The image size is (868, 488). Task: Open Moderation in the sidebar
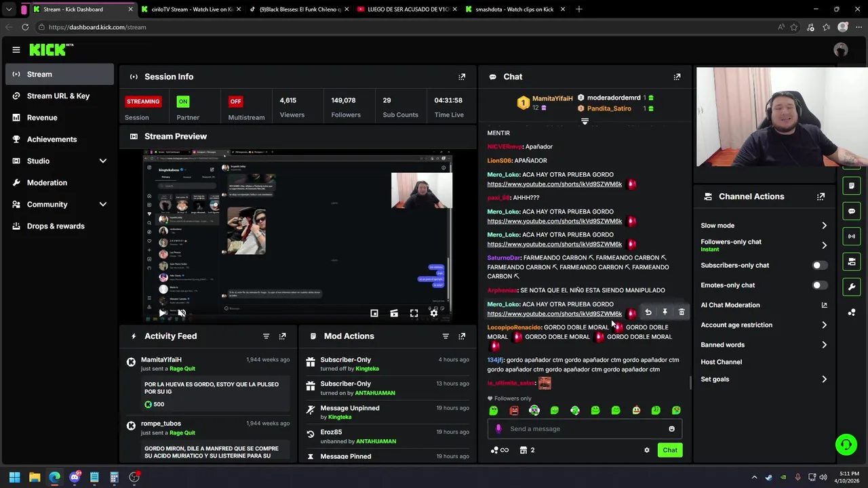[60, 182]
